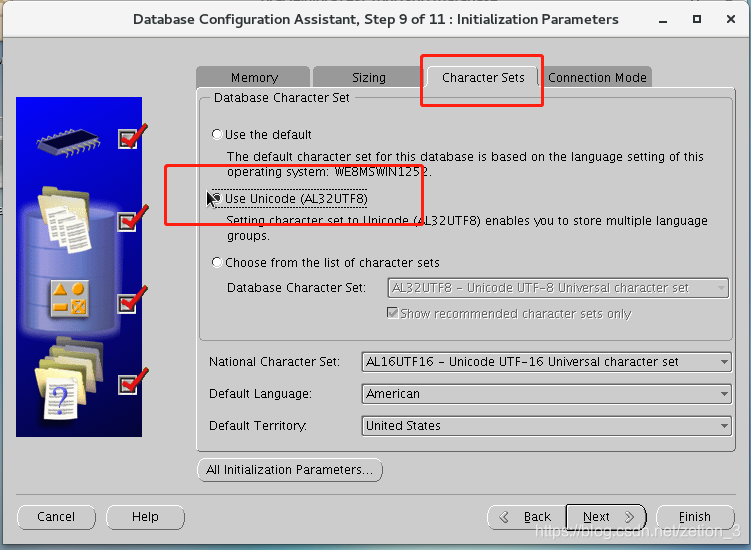Open All Initialization Parameters dialog
751x550 pixels.
290,470
